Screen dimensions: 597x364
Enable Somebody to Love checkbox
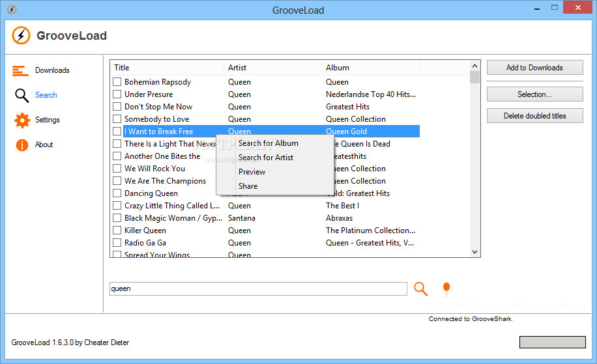pos(117,119)
